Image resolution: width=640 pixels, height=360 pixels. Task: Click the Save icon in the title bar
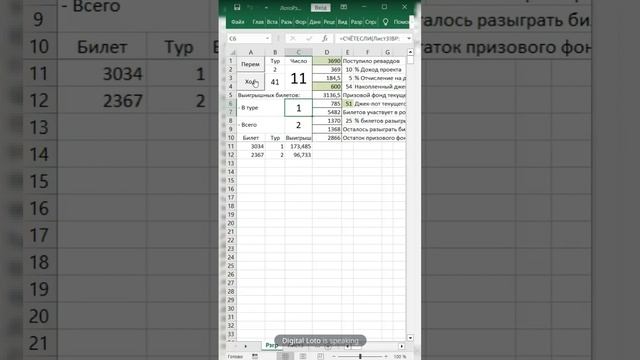(237, 7)
